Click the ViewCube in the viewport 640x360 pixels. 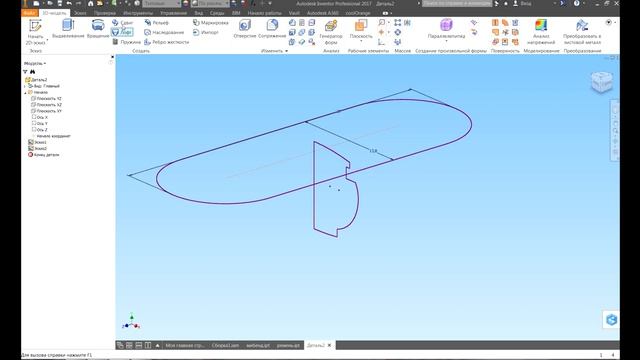602,82
